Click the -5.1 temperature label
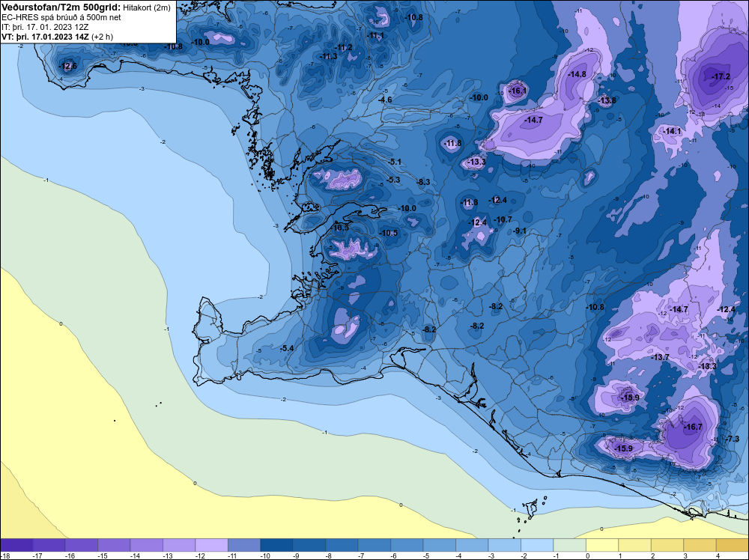749x560 pixels. point(395,162)
